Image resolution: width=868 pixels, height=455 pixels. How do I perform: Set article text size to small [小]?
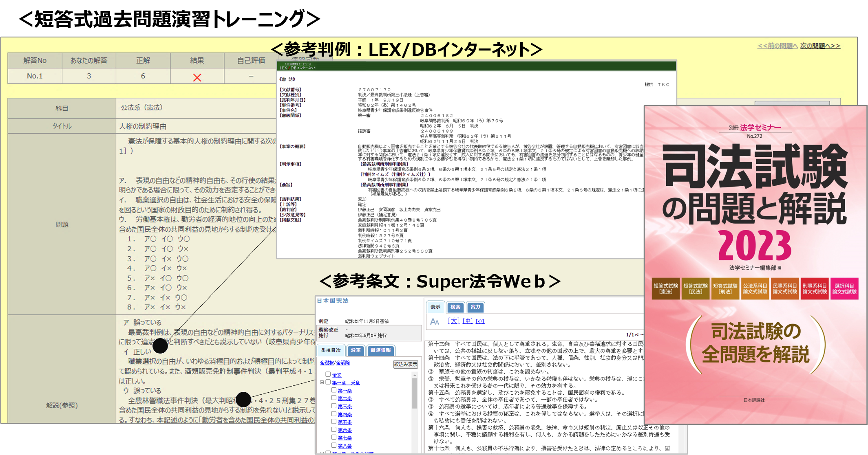[480, 321]
